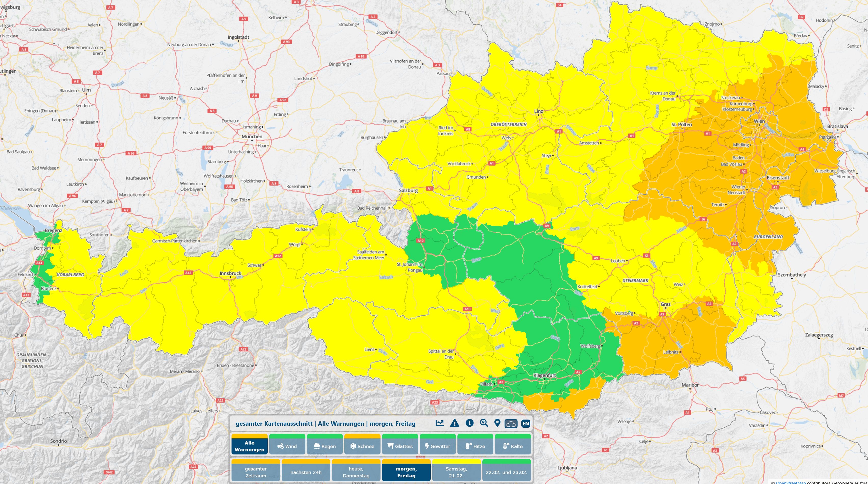The height and width of the screenshot is (484, 868).
Task: Select the Regen warnings filter
Action: [x=324, y=446]
